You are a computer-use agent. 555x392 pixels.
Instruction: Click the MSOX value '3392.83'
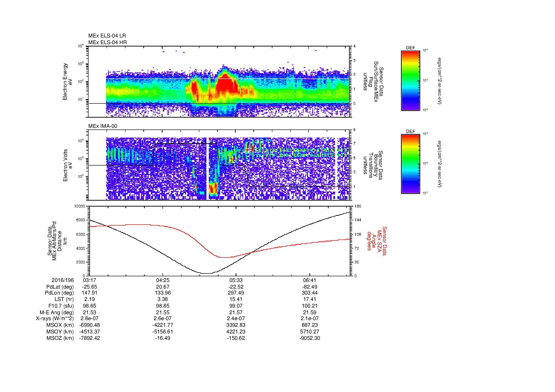[x=236, y=325]
